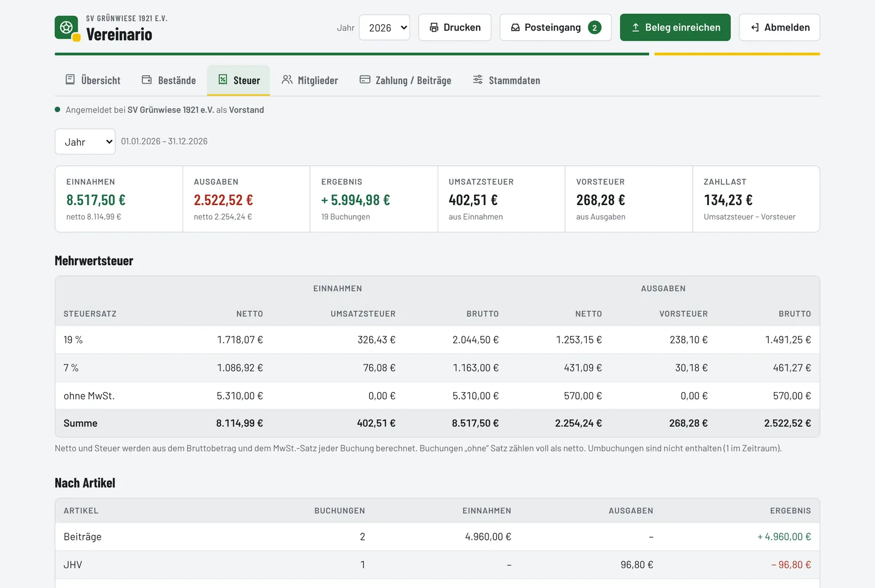875x588 pixels.
Task: Click the Beleg einreichen button
Action: pyautogui.click(x=675, y=27)
